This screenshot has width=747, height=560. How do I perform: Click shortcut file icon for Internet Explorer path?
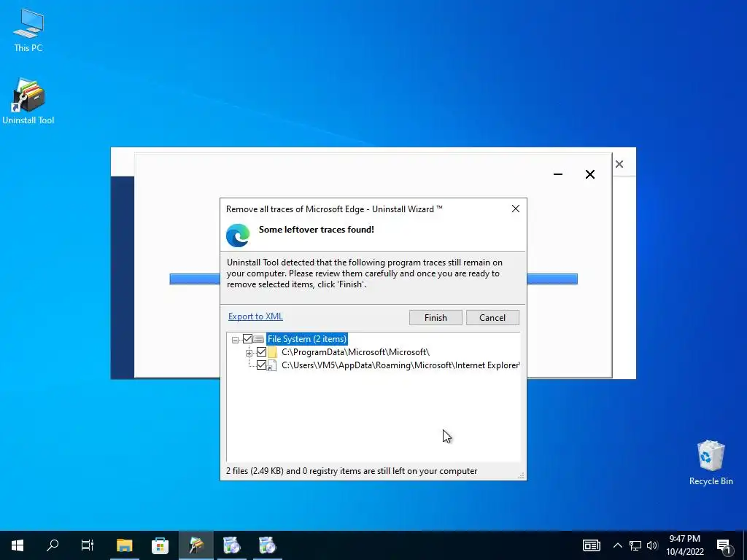point(271,366)
